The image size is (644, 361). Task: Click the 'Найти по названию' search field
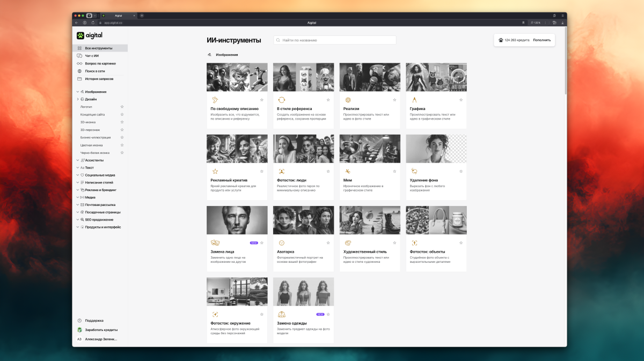pos(335,40)
